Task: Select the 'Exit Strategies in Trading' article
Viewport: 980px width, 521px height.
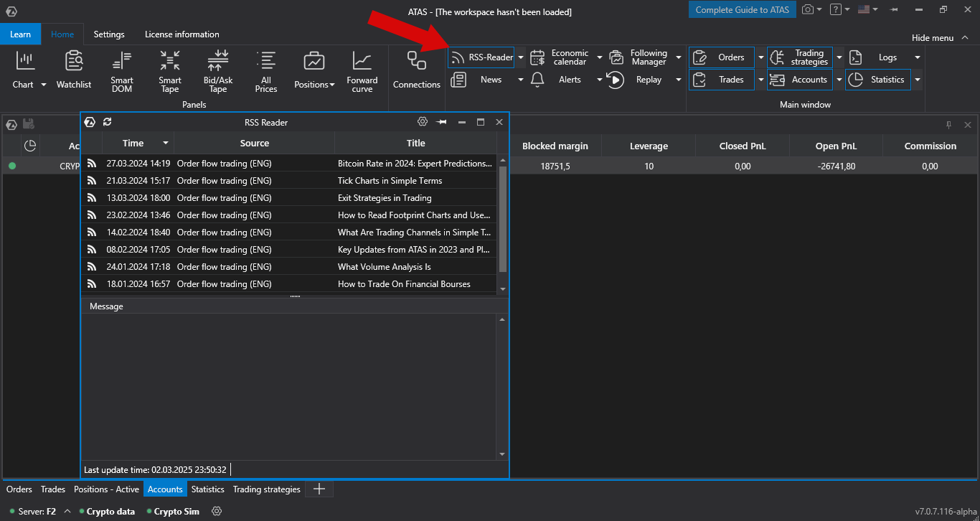Action: [289, 198]
